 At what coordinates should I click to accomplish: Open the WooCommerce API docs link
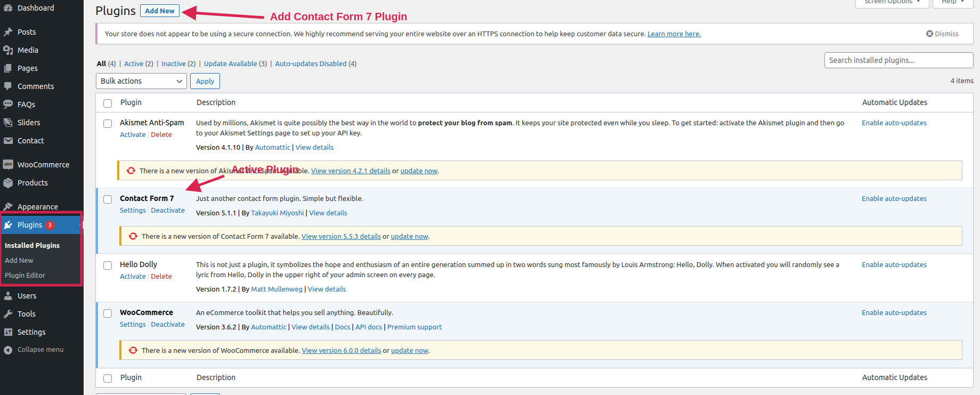coord(369,327)
